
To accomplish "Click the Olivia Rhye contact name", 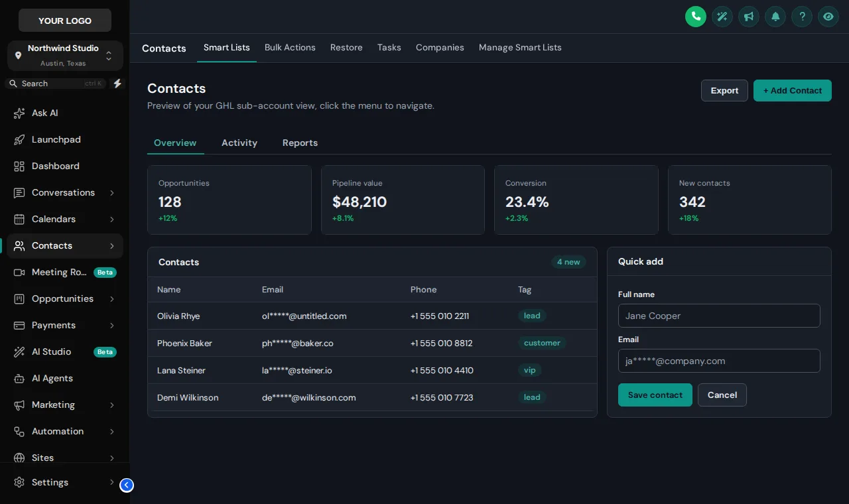I will click(x=178, y=316).
